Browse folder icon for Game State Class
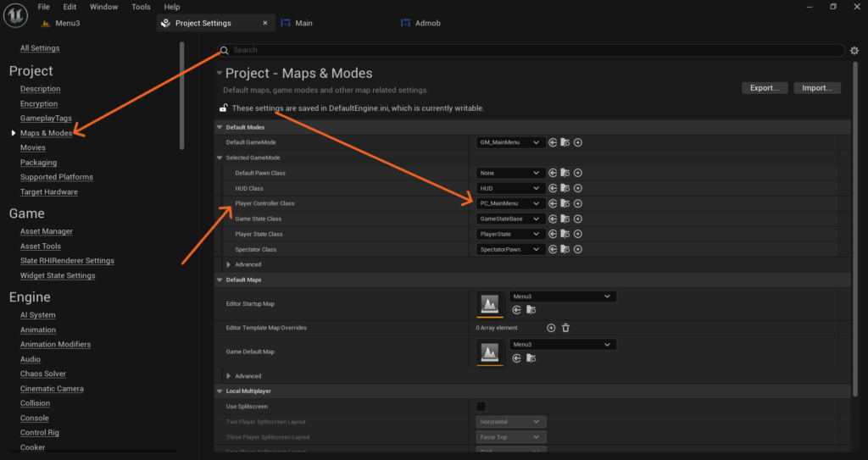 [565, 219]
